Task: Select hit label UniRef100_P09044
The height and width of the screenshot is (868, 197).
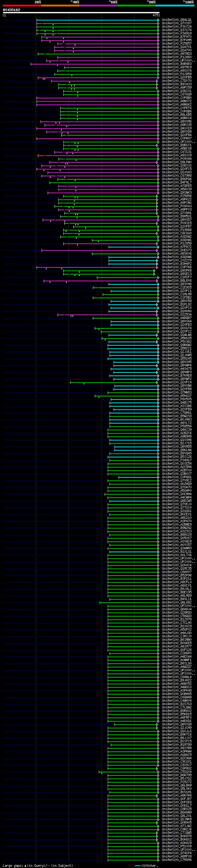Action: 176,159
